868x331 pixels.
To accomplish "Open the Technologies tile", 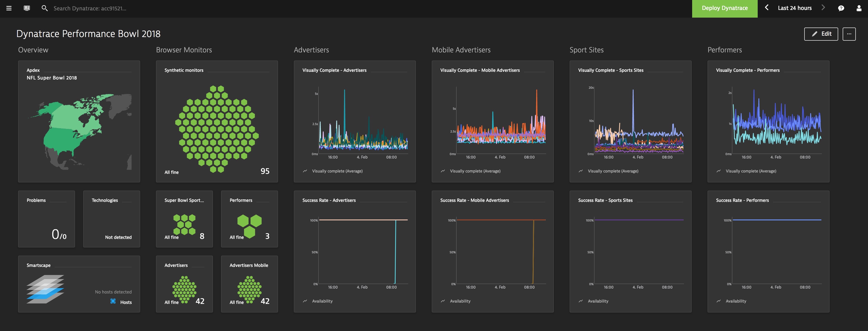I will click(111, 219).
